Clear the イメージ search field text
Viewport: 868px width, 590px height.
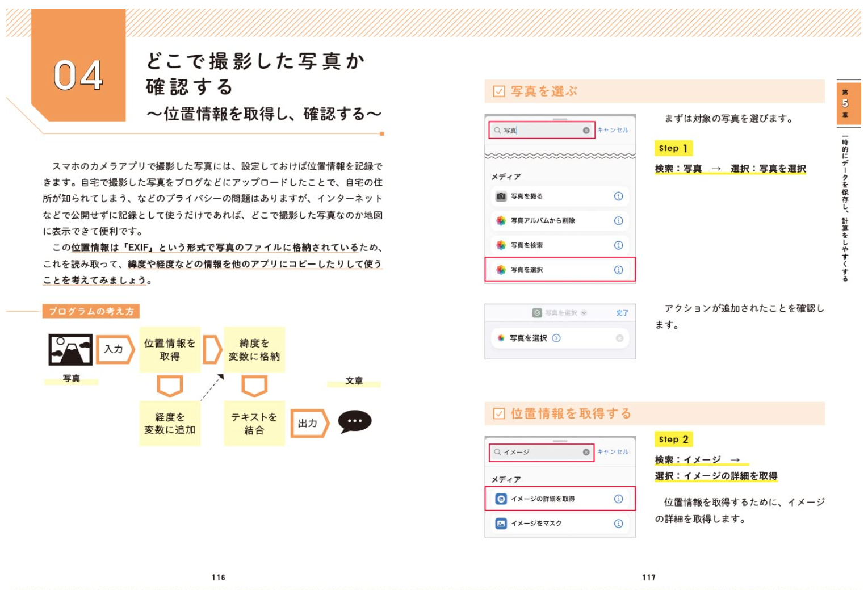coord(586,452)
